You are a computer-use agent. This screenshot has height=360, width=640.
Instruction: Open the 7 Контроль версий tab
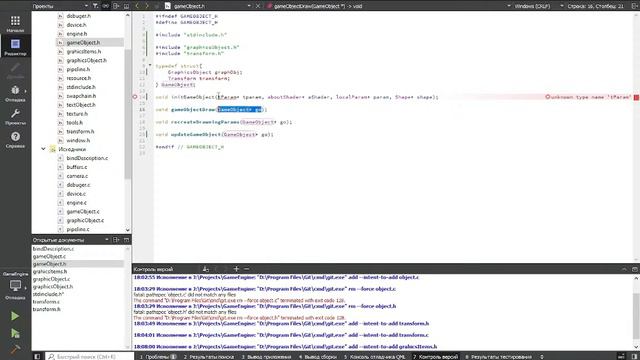pos(436,356)
